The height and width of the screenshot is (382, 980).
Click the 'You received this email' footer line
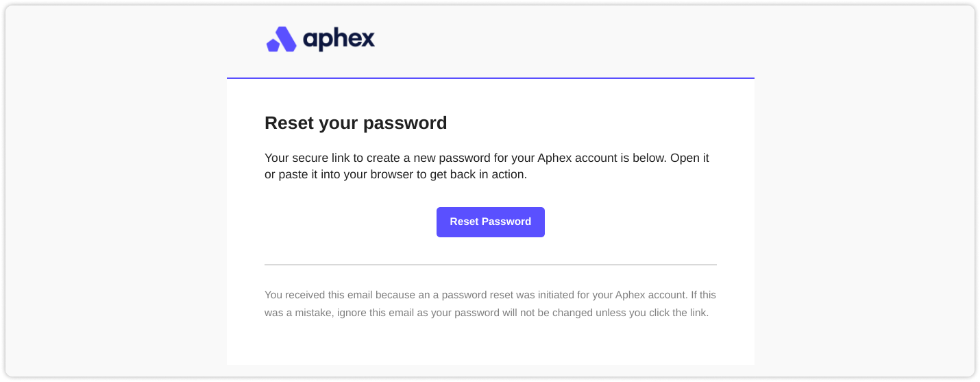tap(490, 295)
